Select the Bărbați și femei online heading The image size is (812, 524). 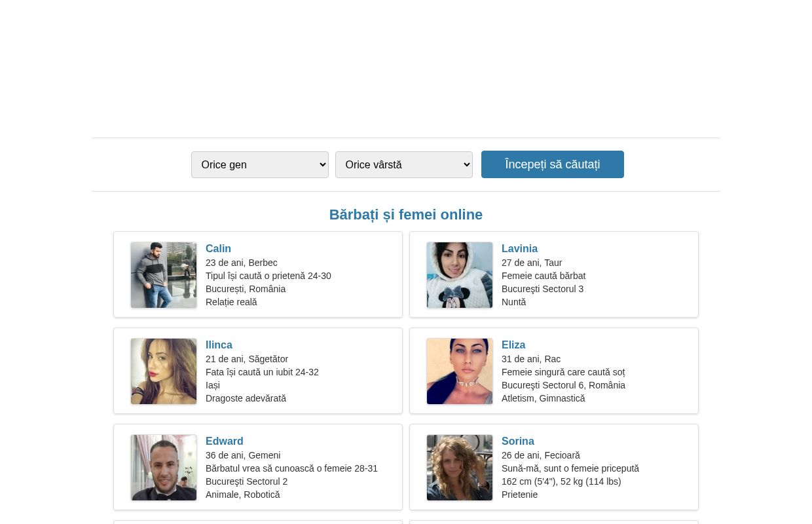tap(406, 215)
